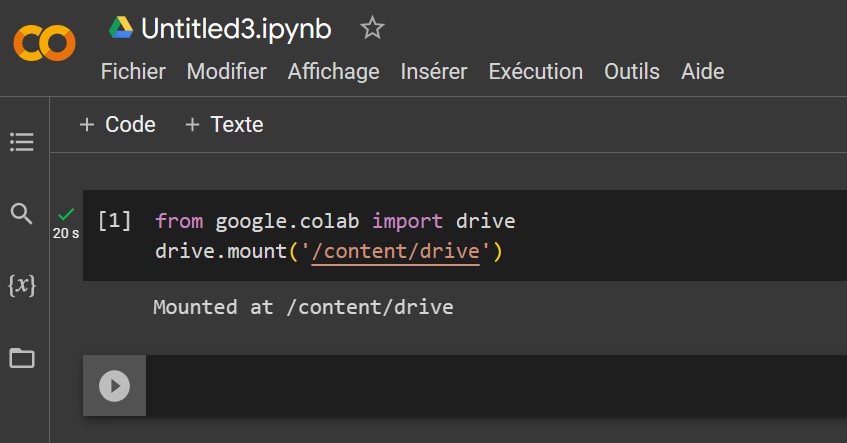Open the Exécution menu
The height and width of the screenshot is (443, 847).
click(535, 71)
